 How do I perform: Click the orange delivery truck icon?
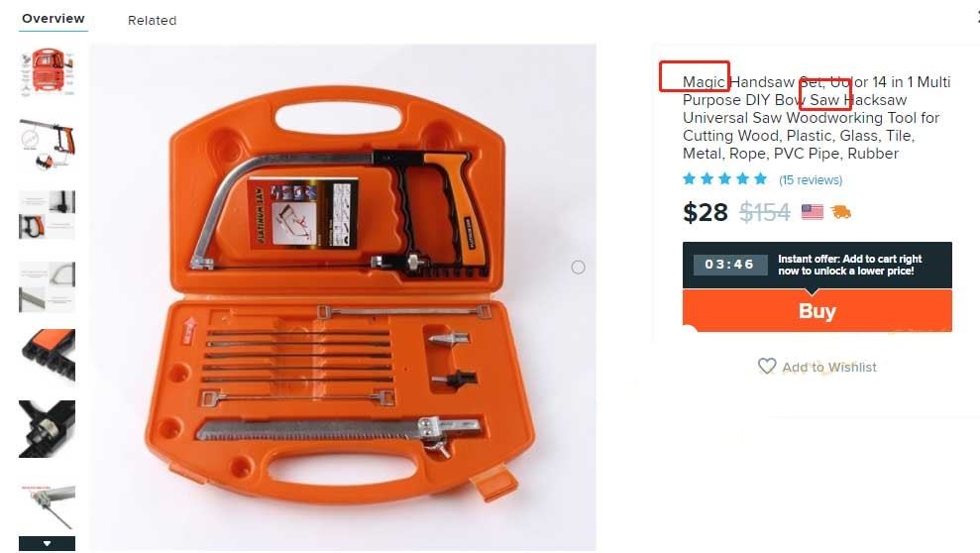pos(840,212)
